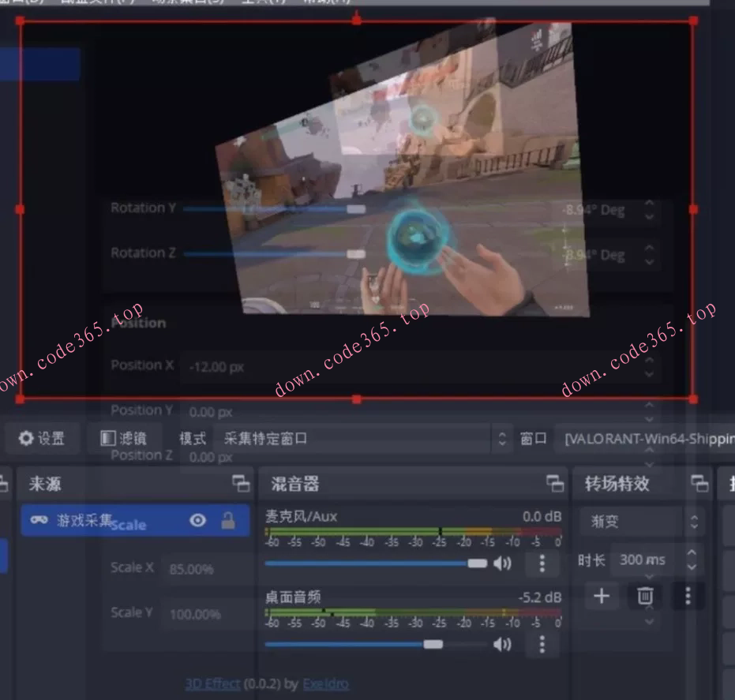Undock the 混音器 mixer panel
Viewport: 735px width, 700px height.
click(x=555, y=483)
